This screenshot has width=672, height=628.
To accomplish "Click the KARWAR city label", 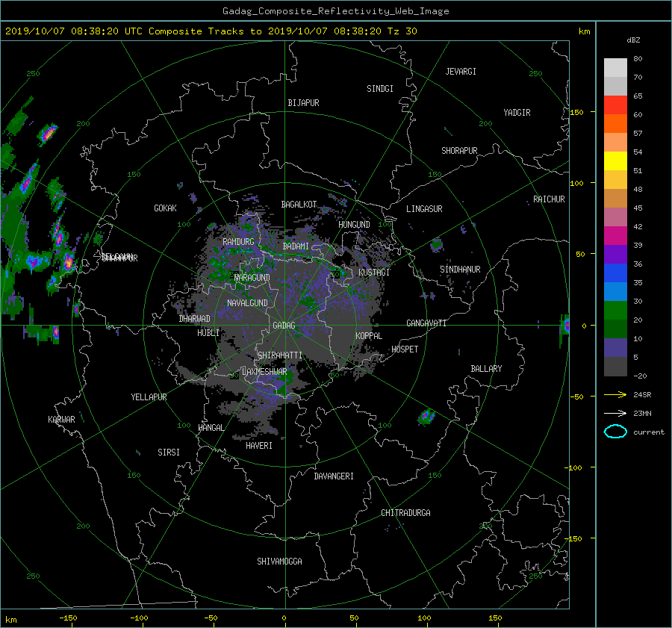I will (61, 420).
